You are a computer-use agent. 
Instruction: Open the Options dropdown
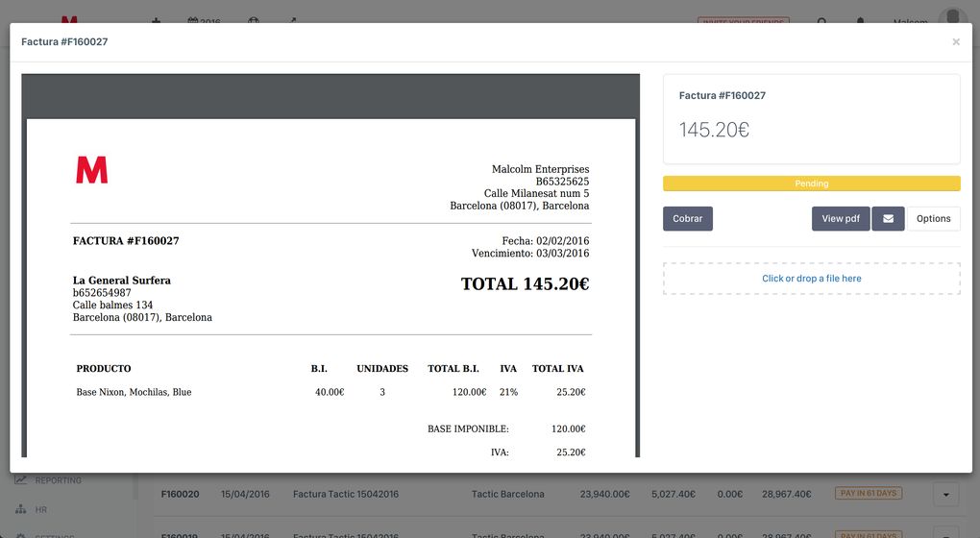coord(933,219)
